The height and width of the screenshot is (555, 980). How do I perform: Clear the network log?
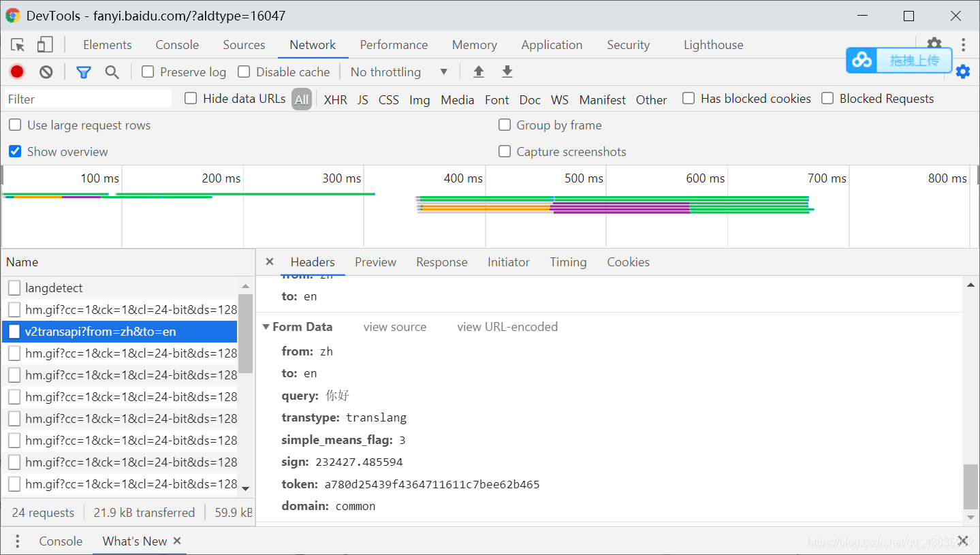[46, 72]
